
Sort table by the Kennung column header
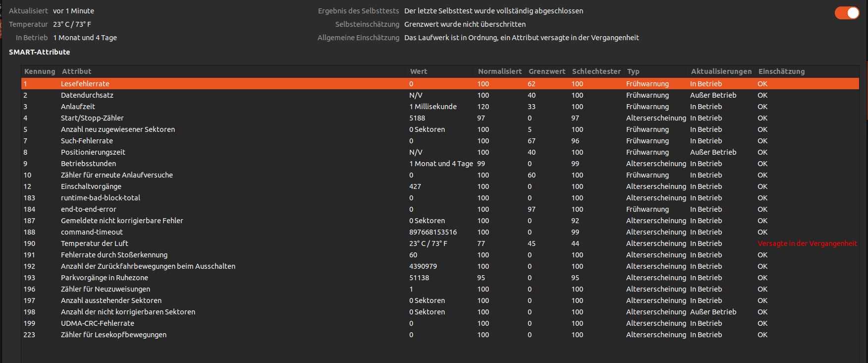pyautogui.click(x=40, y=71)
